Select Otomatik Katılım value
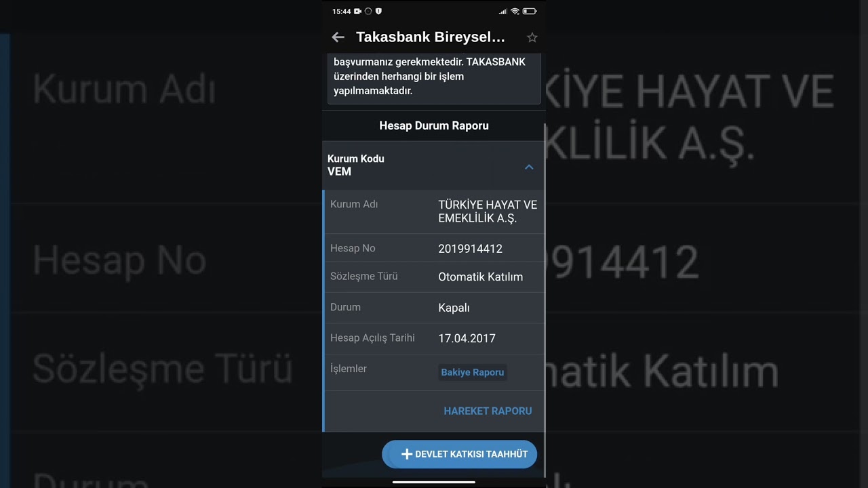This screenshot has height=488, width=868. (480, 277)
